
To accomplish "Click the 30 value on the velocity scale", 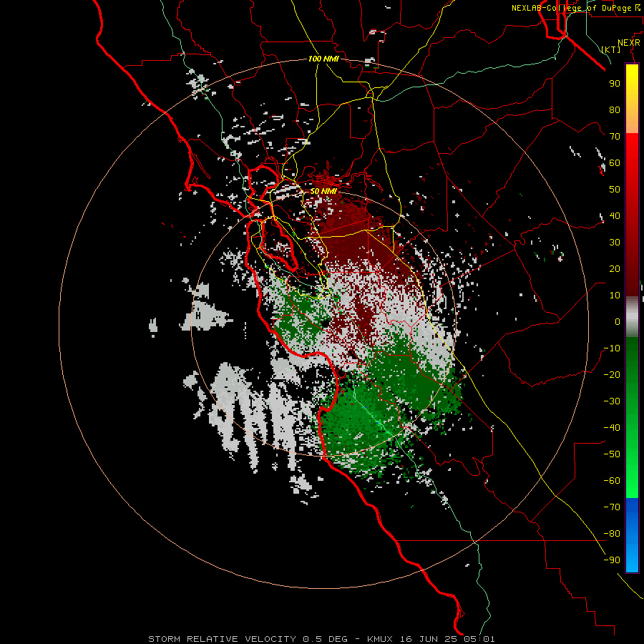I will (615, 243).
